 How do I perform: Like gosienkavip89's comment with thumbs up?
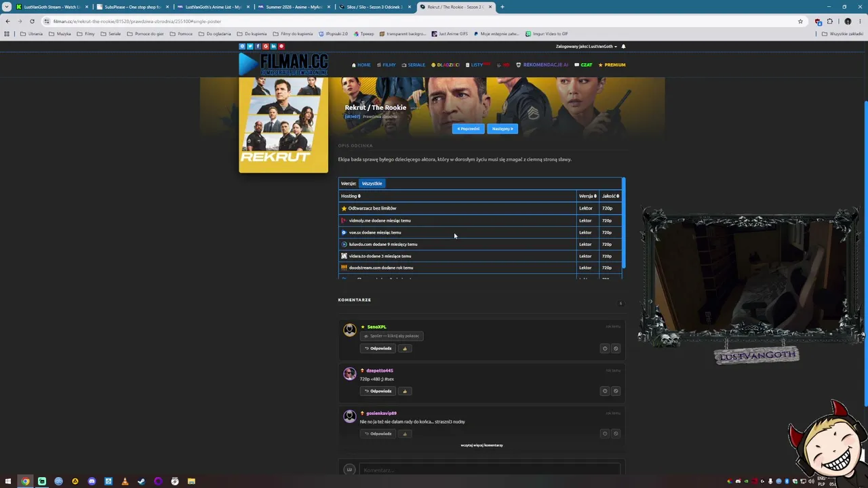tap(405, 434)
